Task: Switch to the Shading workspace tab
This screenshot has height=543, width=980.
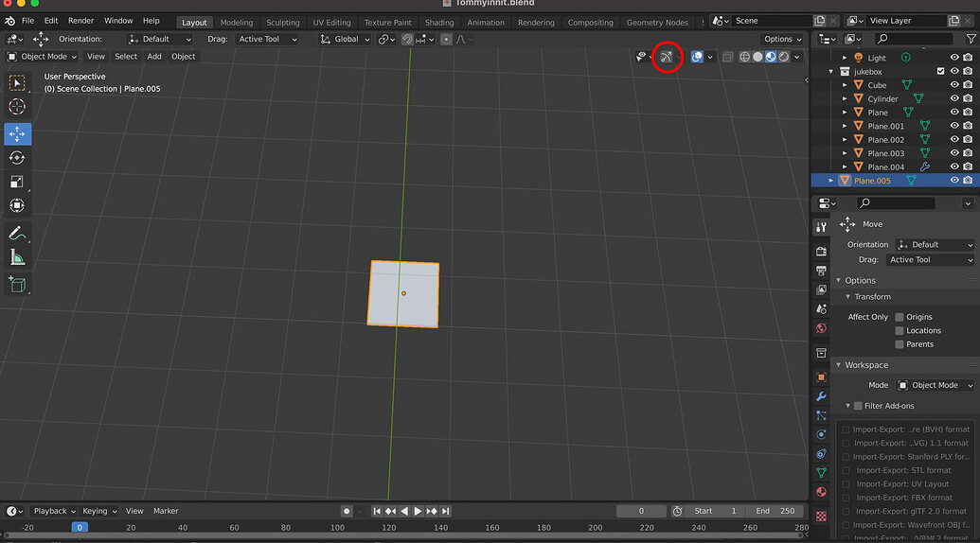Action: click(x=439, y=23)
